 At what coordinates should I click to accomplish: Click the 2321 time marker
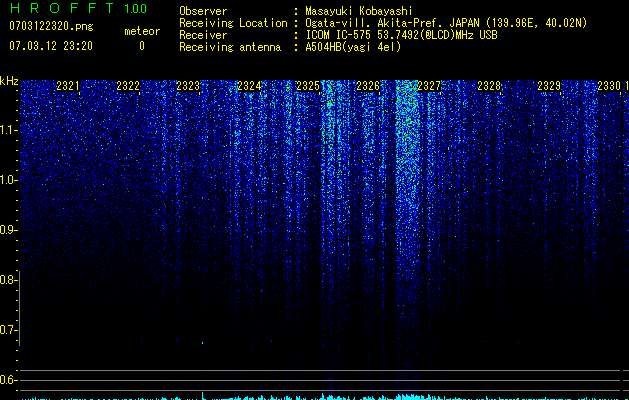(68, 85)
